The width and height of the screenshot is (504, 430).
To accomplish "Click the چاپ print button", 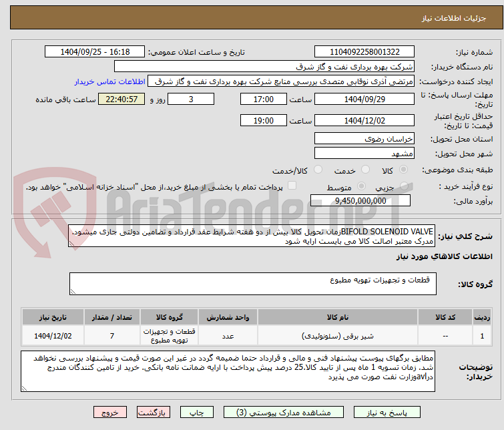I will coord(197,413).
